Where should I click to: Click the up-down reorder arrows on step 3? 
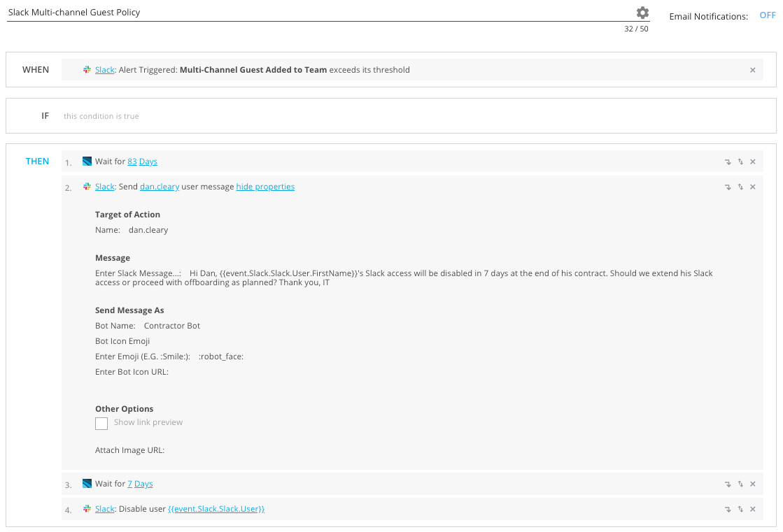740,484
